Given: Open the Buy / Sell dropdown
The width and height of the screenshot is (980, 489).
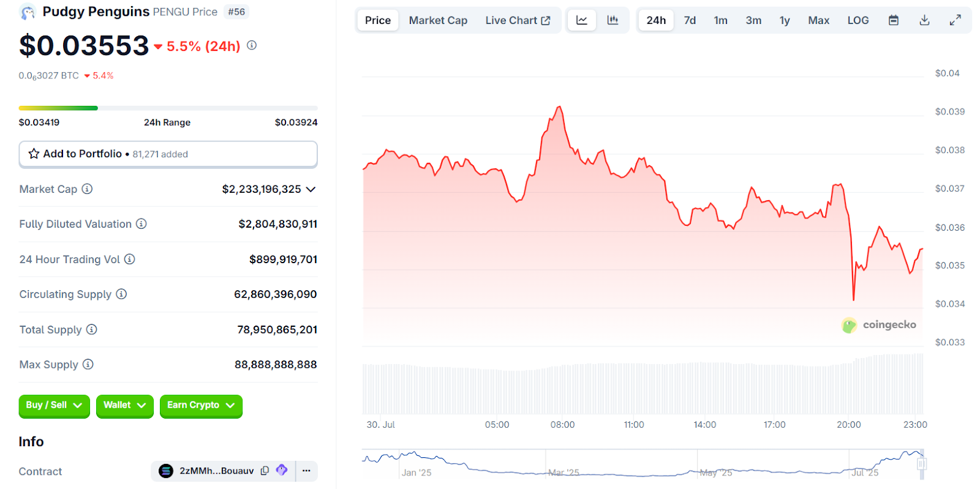Looking at the screenshot, I should (55, 406).
